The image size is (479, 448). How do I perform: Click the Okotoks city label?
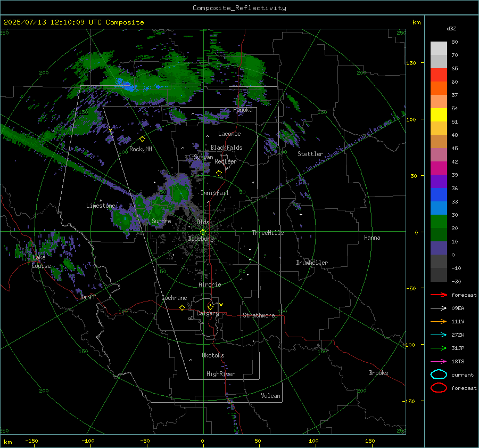click(213, 355)
